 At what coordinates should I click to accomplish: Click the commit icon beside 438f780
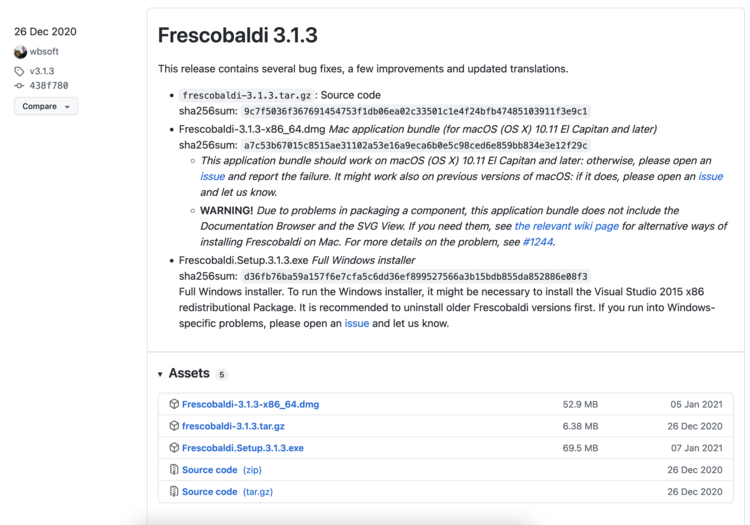point(19,86)
